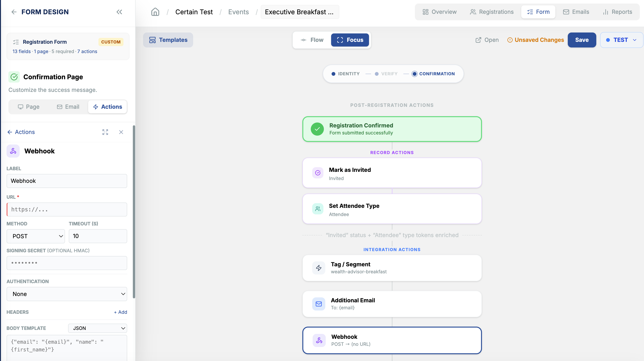Click the Timeout seconds field
The height and width of the screenshot is (361, 644).
98,236
